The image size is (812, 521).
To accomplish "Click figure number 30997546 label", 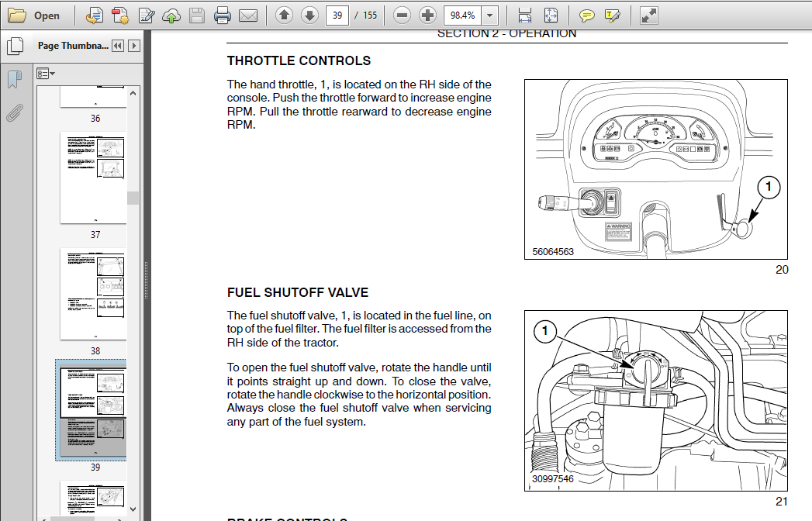I will (552, 478).
